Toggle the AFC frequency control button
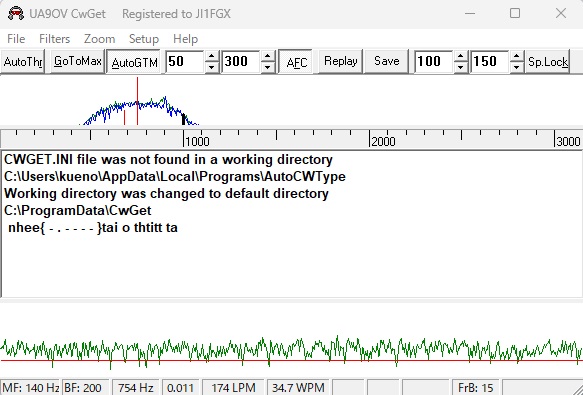 click(x=296, y=62)
